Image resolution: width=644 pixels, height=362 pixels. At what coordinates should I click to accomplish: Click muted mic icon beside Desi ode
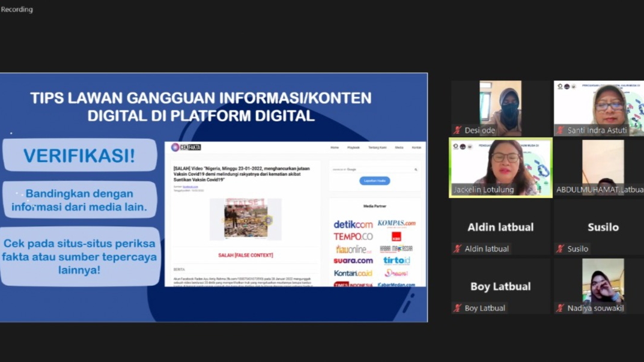[x=458, y=130]
